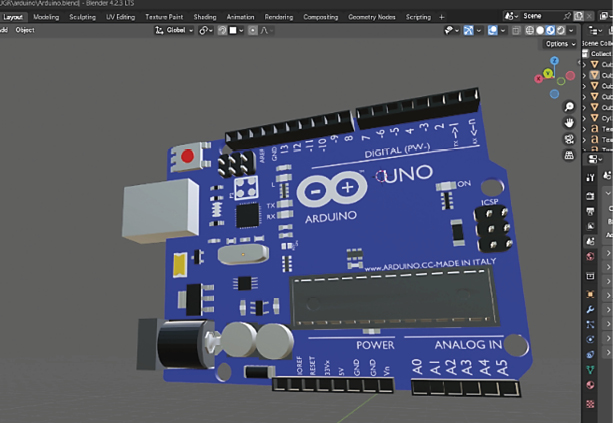This screenshot has height=423, width=613.
Task: Select the Cylinder mesh icon in outliner
Action: pyautogui.click(x=595, y=118)
